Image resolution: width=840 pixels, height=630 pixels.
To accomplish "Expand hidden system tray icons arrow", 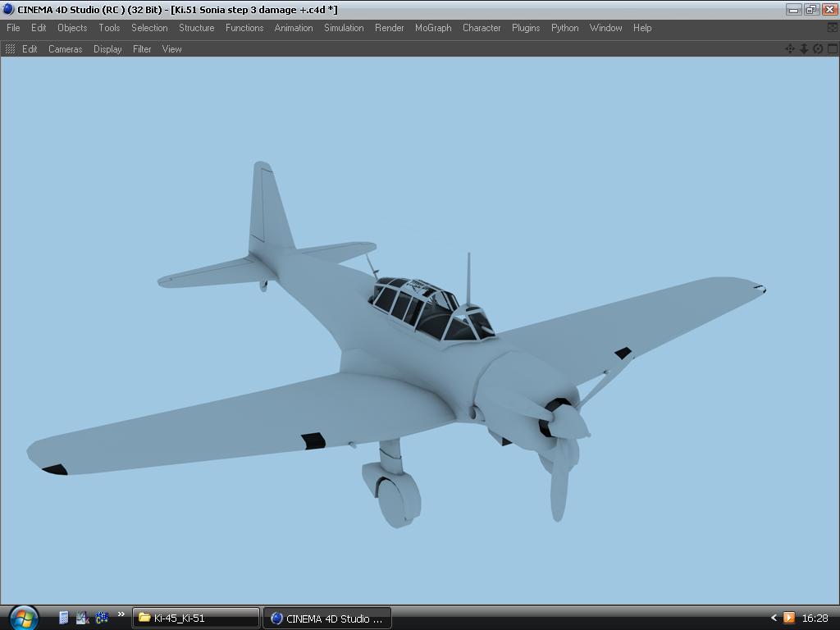I will click(x=774, y=618).
